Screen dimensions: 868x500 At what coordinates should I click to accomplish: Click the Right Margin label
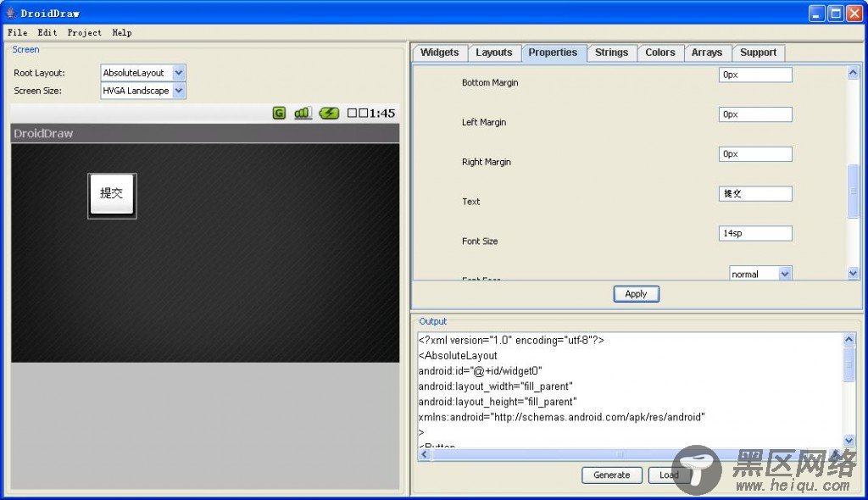tap(486, 162)
